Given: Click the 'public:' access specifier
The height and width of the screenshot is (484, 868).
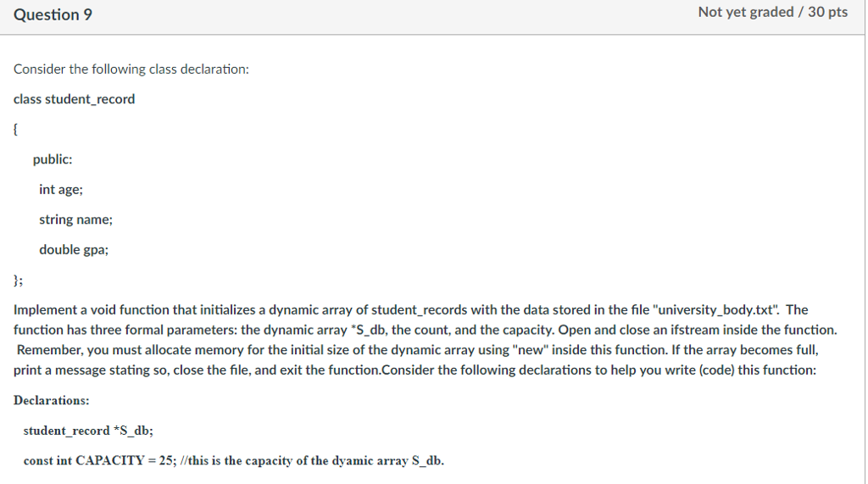Looking at the screenshot, I should (x=53, y=159).
